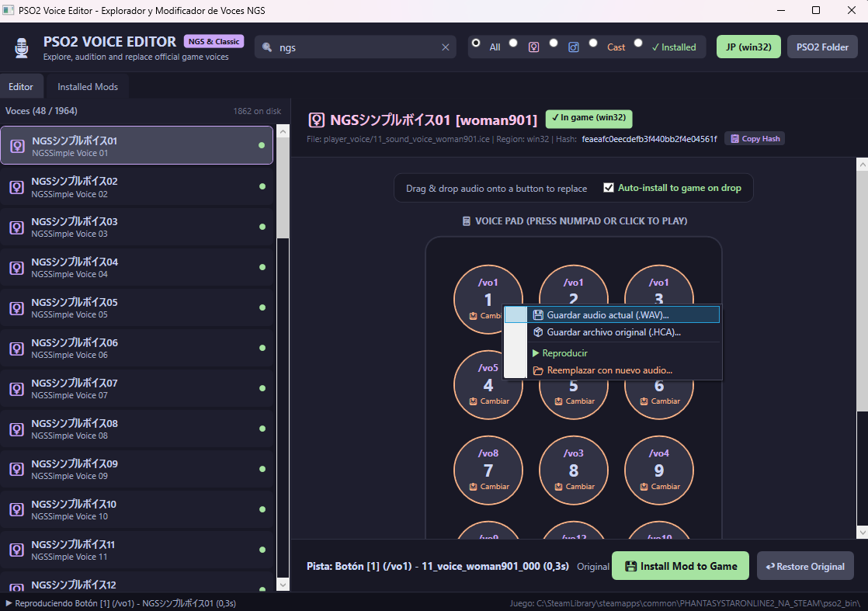Screen dimensions: 868x611
Task: Click the JP (win32) region button
Action: (x=748, y=47)
